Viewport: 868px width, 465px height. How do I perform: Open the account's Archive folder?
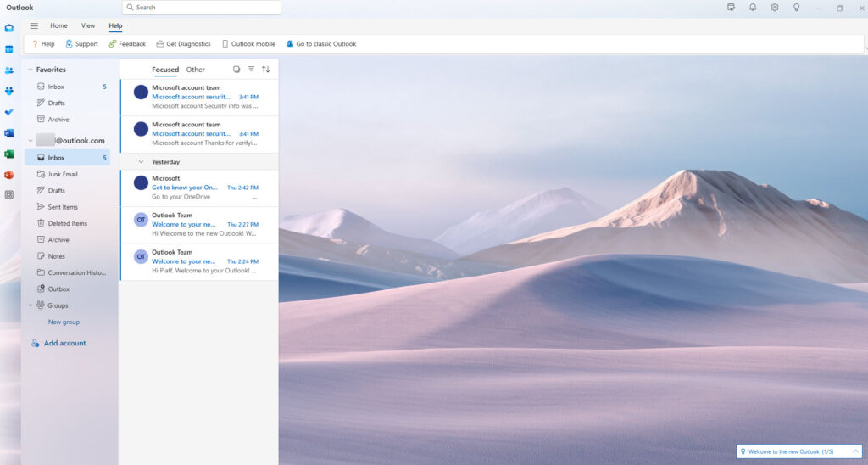pyautogui.click(x=68, y=240)
